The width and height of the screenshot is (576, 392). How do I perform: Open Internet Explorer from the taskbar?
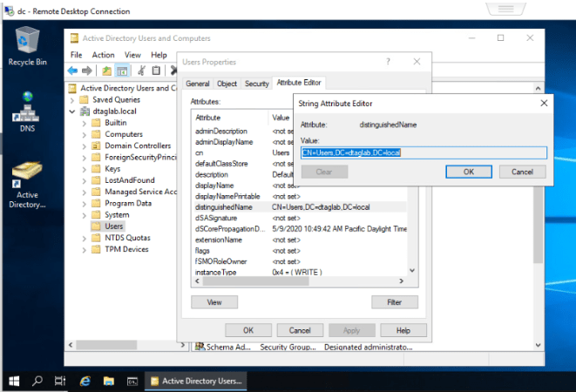[85, 381]
